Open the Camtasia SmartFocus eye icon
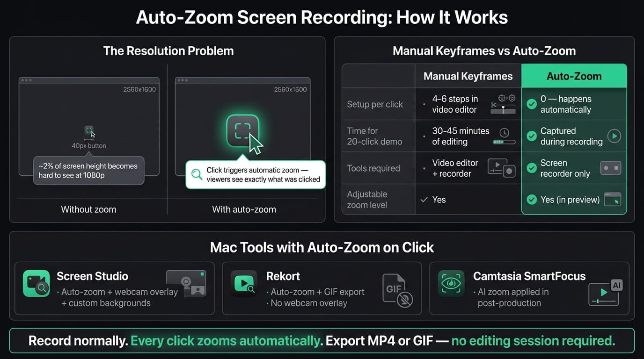This screenshot has width=644, height=359. pos(451,284)
